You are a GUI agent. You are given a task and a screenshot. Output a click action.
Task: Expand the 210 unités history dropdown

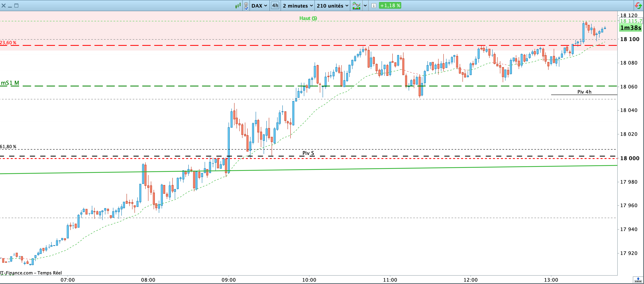point(332,6)
